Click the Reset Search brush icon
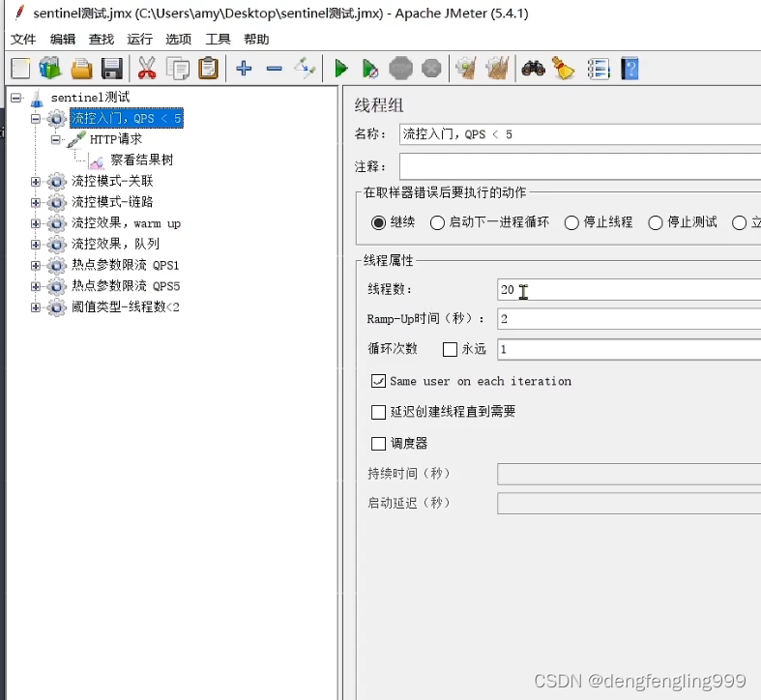This screenshot has width=761, height=700. click(564, 69)
